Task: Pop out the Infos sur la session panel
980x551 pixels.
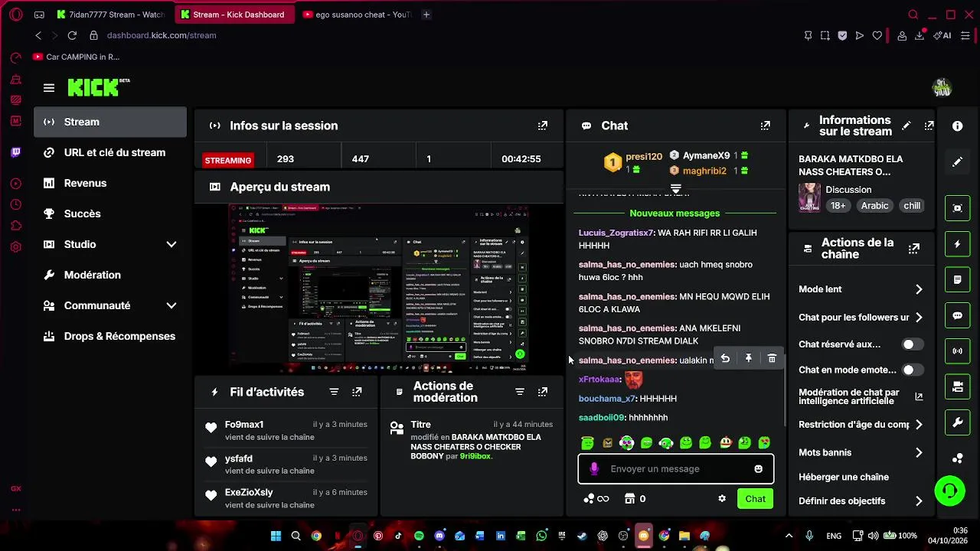Action: [x=543, y=126]
